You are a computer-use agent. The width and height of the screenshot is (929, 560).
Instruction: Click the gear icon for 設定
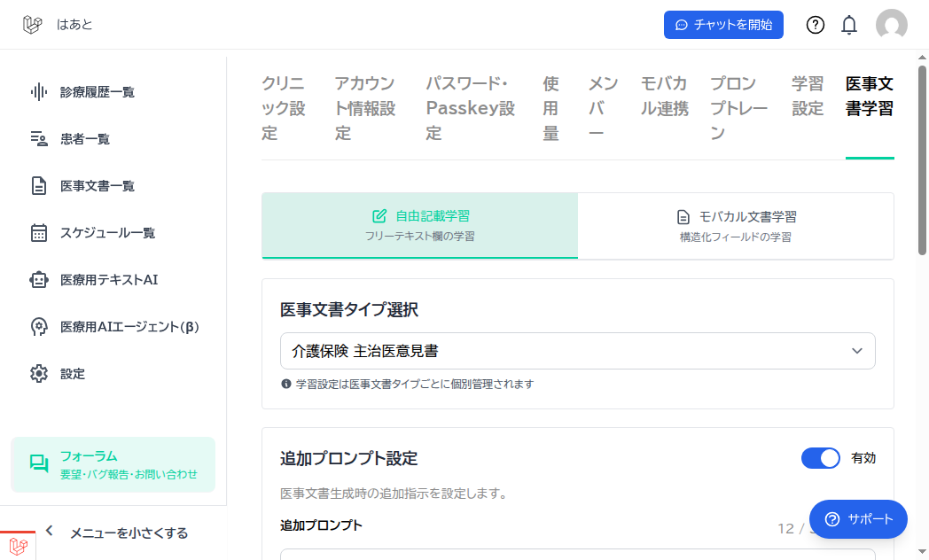[x=38, y=374]
